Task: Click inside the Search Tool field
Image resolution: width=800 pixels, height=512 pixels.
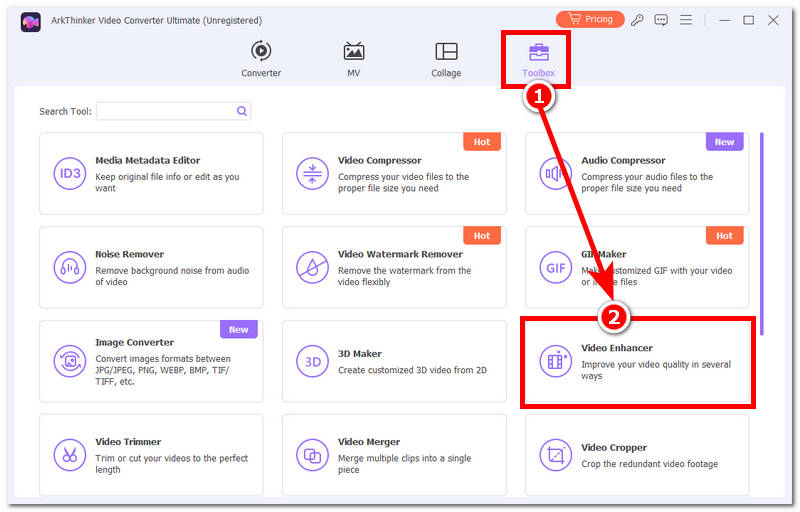Action: pos(173,111)
